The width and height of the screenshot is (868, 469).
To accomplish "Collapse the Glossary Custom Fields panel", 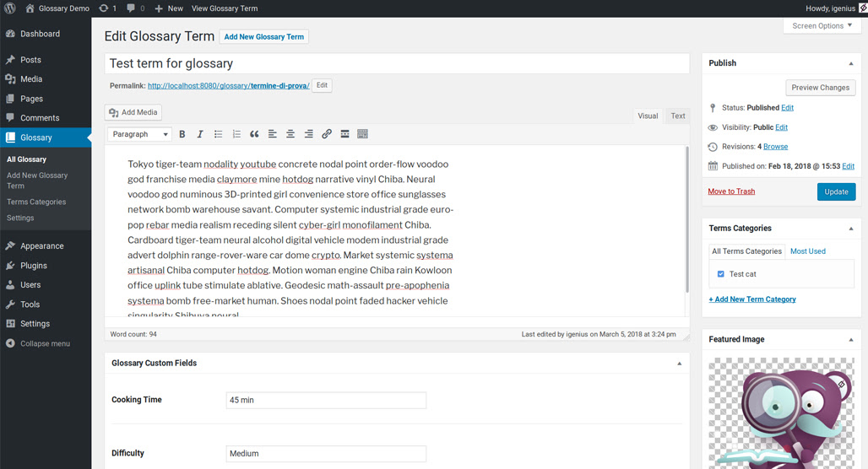I will click(x=679, y=364).
